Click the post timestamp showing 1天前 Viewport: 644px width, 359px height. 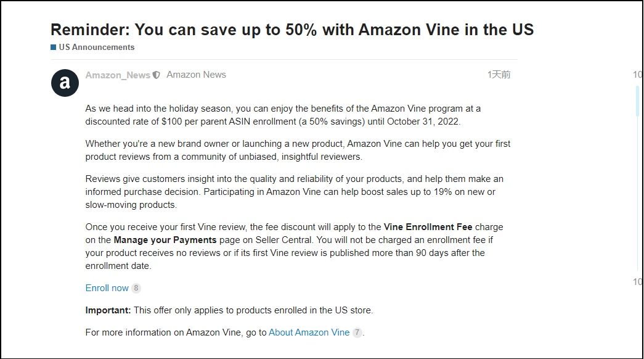[499, 75]
